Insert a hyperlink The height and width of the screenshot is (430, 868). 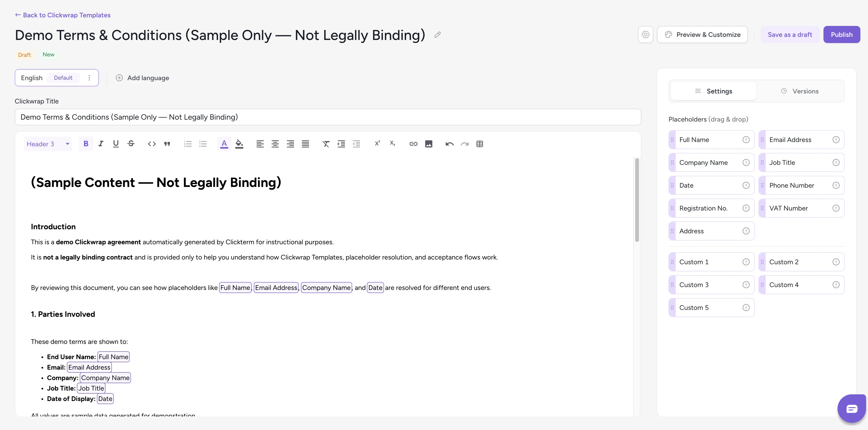click(x=413, y=144)
